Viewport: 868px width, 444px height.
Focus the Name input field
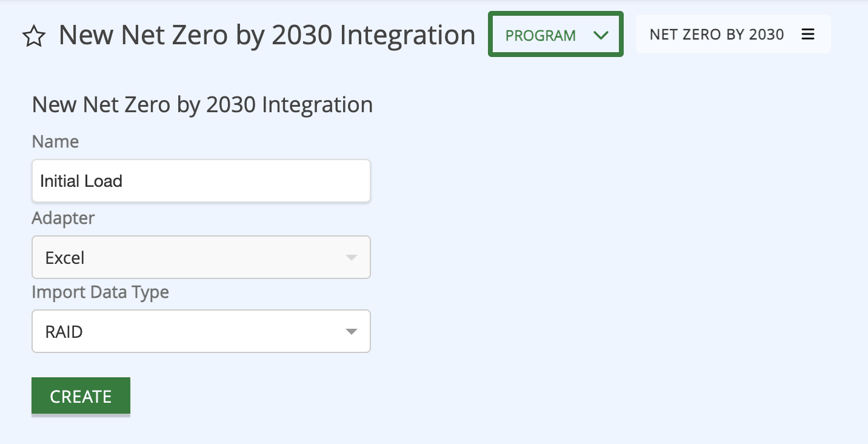[201, 181]
